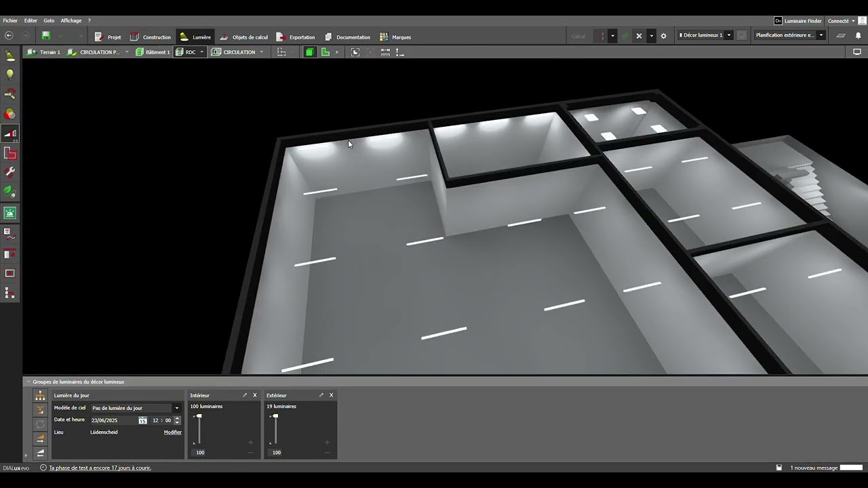Switch to the Documentation mode tab
The height and width of the screenshot is (488, 868).
347,37
